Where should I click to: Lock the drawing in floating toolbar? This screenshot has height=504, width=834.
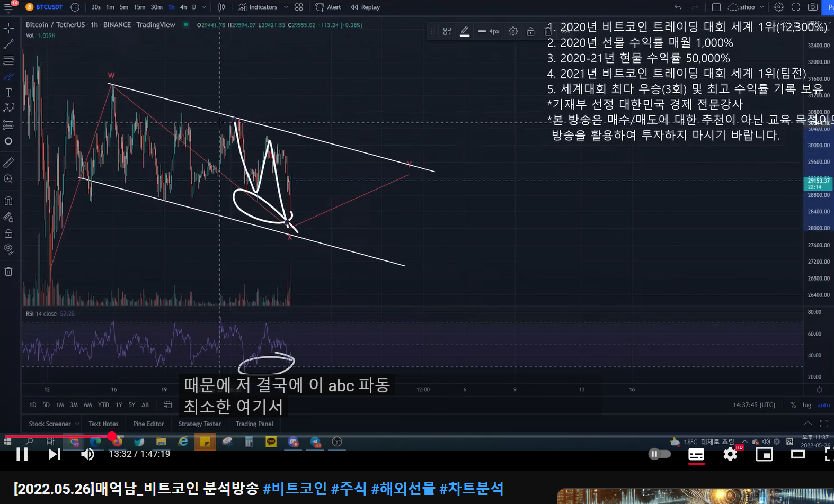pos(530,31)
